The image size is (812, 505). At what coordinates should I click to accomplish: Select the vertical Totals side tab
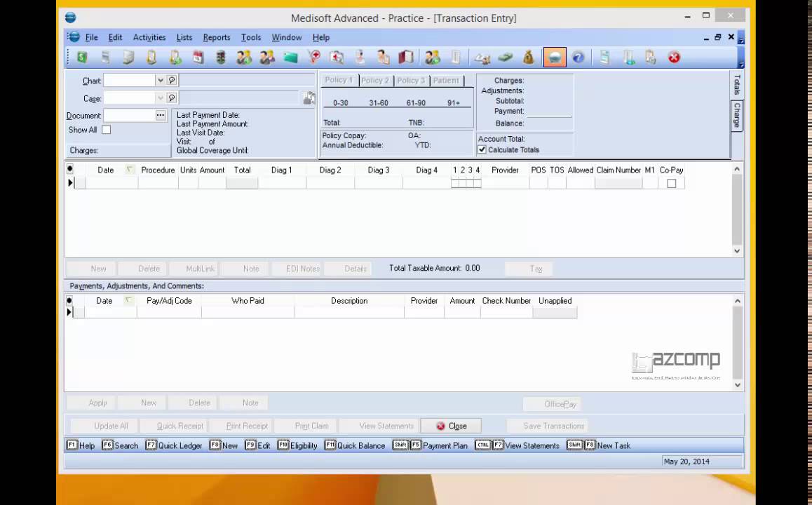(737, 85)
